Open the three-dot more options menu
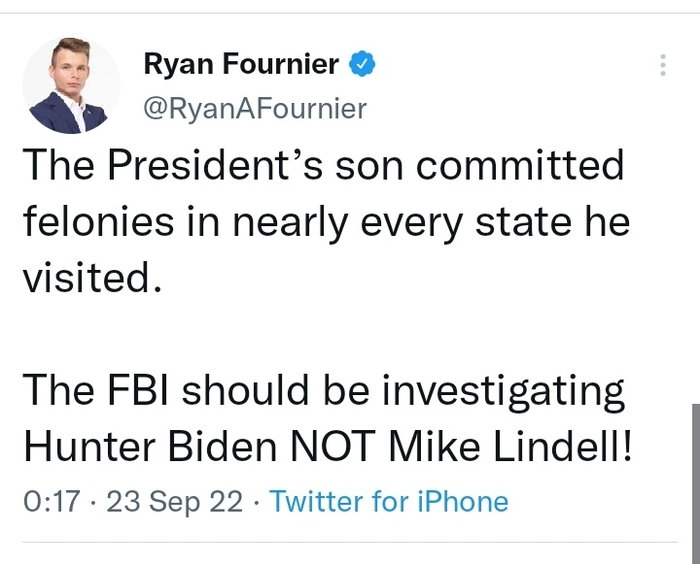This screenshot has height=564, width=700. coord(662,65)
